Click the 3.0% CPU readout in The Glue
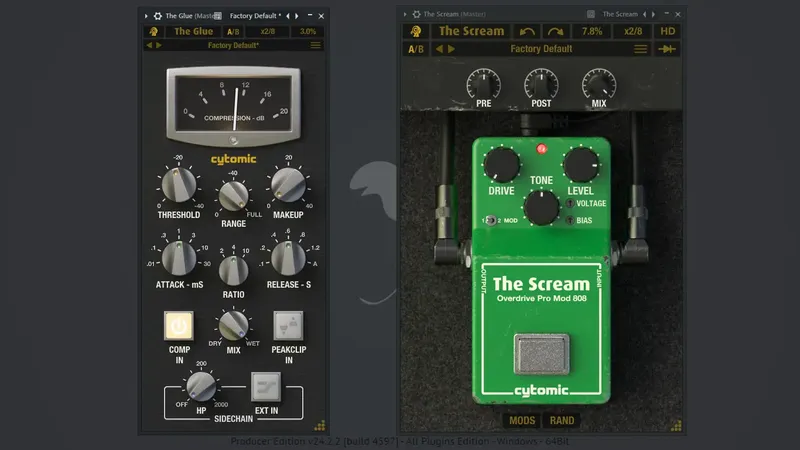 click(x=308, y=32)
